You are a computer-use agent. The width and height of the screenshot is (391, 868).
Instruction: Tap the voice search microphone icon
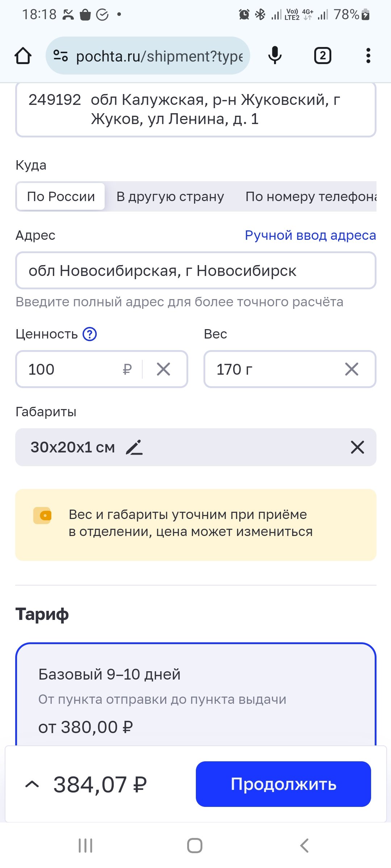(275, 56)
